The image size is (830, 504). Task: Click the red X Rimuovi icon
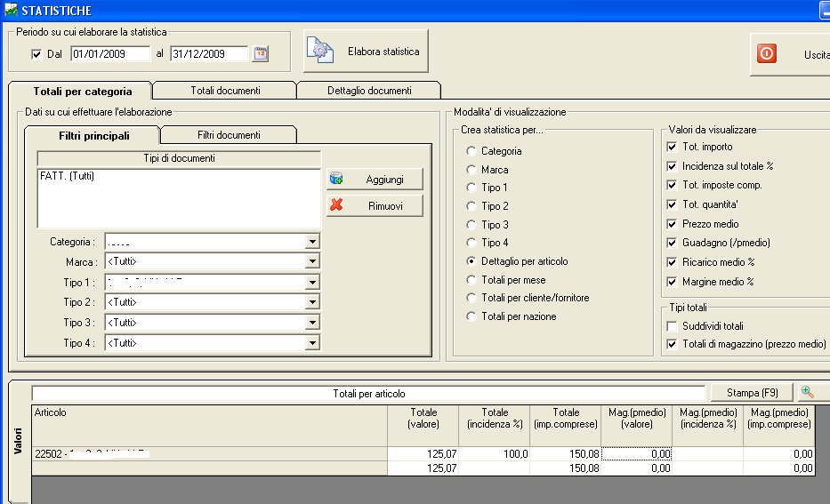pos(336,205)
